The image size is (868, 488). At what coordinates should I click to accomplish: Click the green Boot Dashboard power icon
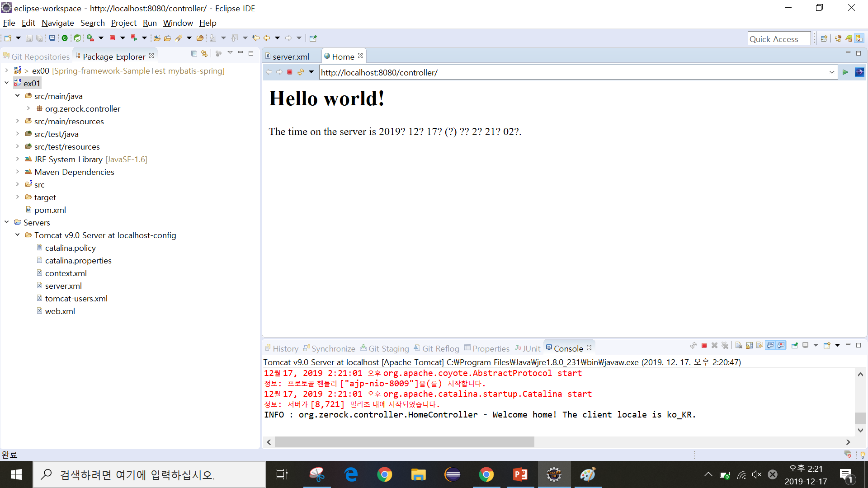[65, 38]
